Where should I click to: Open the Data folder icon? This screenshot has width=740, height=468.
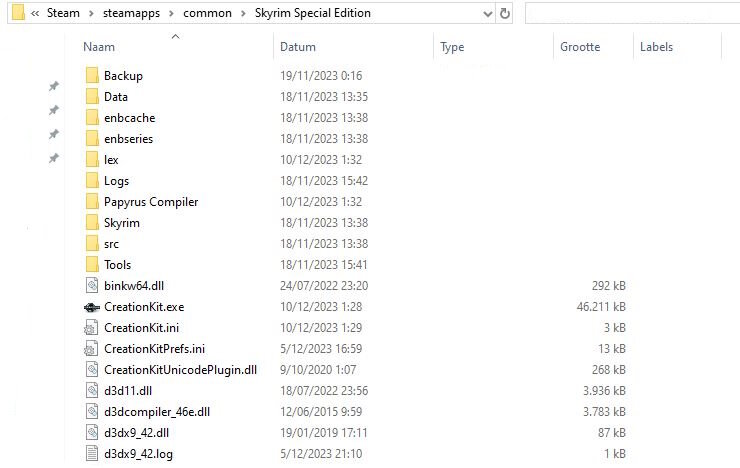pos(92,96)
